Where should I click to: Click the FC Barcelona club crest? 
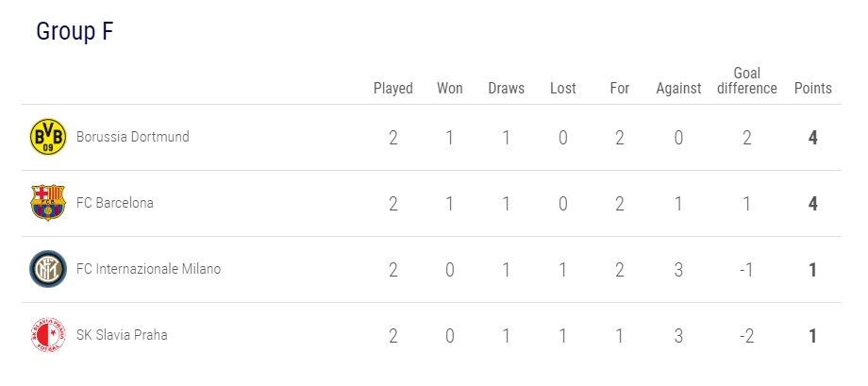coord(48,204)
